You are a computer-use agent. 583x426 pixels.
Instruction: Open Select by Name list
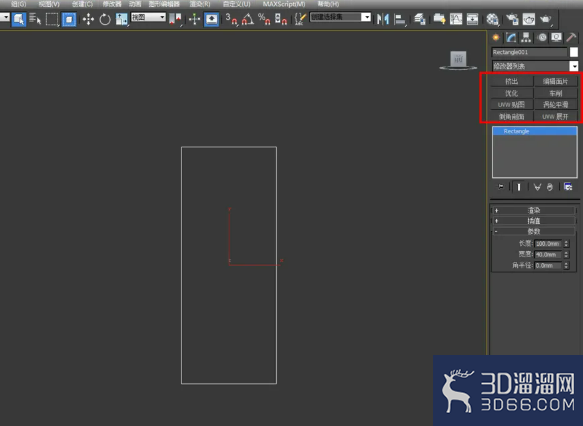[x=35, y=19]
